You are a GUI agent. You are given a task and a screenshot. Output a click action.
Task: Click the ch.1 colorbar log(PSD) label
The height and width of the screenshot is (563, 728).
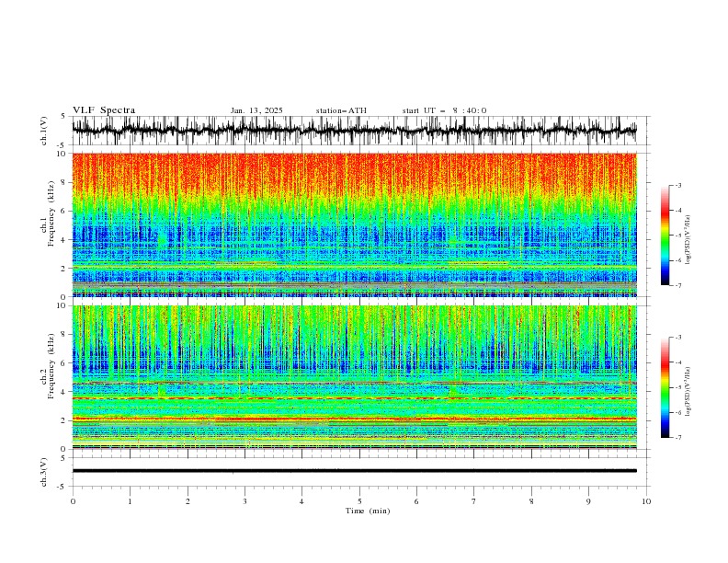click(688, 240)
